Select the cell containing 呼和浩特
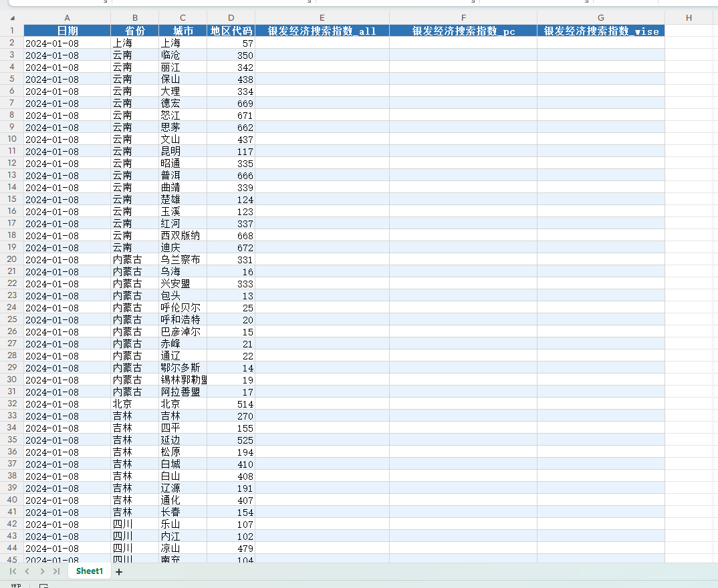Screen dimensions: 718x588 click(x=183, y=320)
